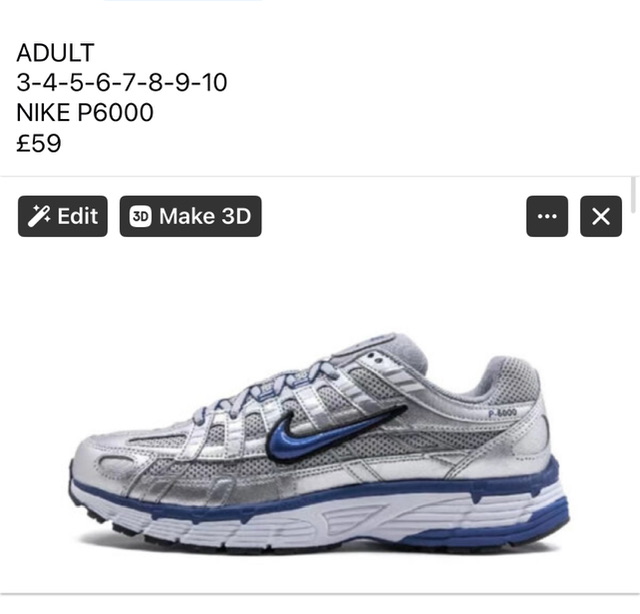The image size is (640, 614).
Task: Click the Edit text label
Action: [78, 216]
